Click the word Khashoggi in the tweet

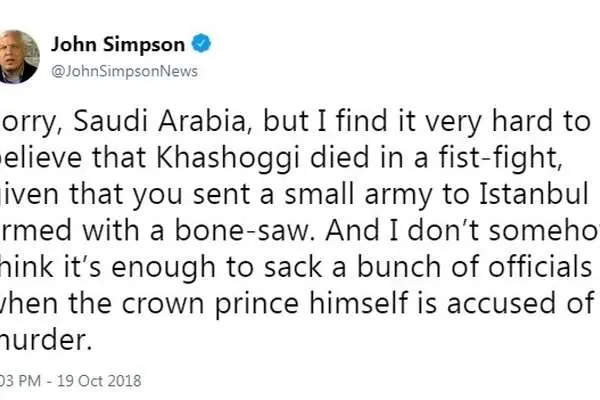[228, 157]
